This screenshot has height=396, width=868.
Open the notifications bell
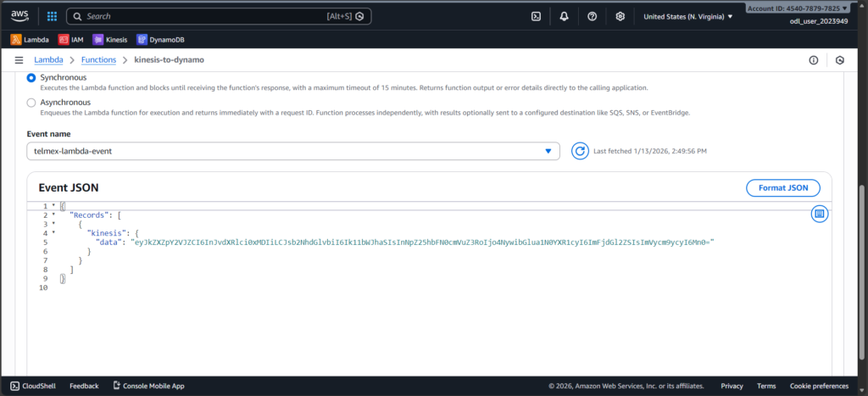565,16
